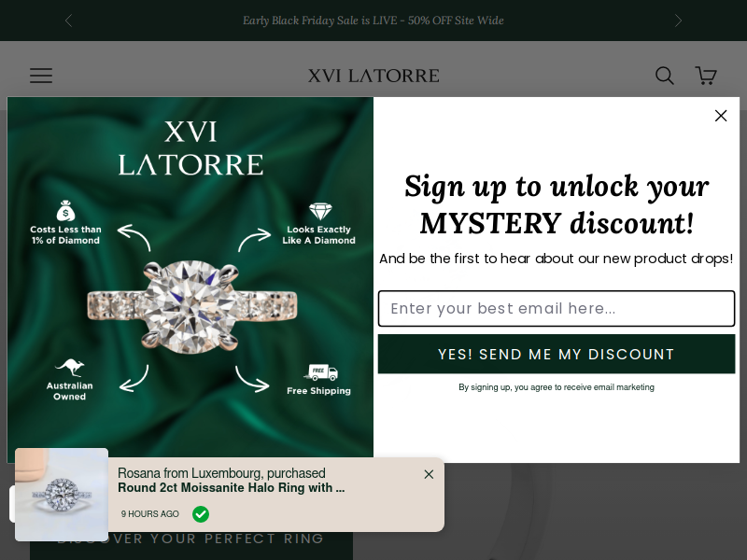Screen dimensions: 747x560
Task: Click the diamond Looks Exactly Like icon
Action: coord(320,211)
